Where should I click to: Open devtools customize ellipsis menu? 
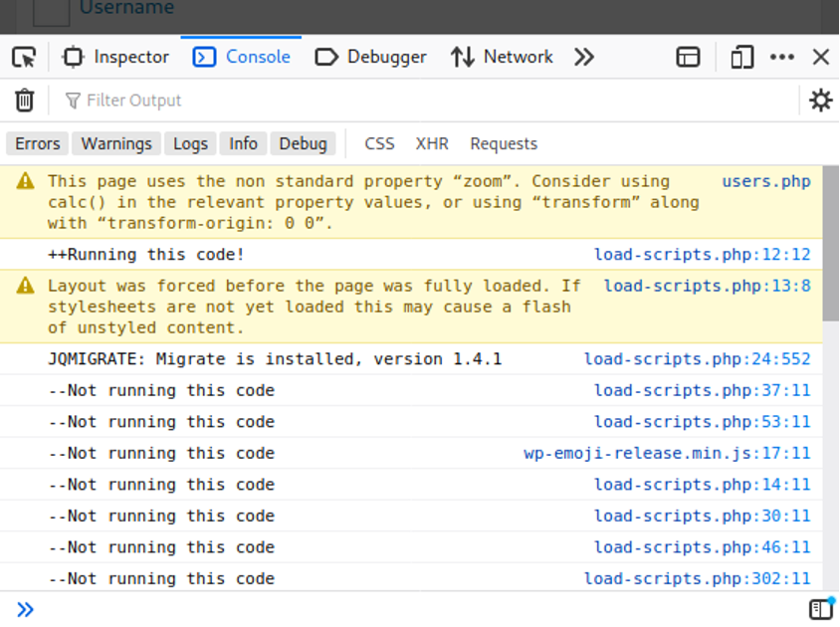pos(782,57)
